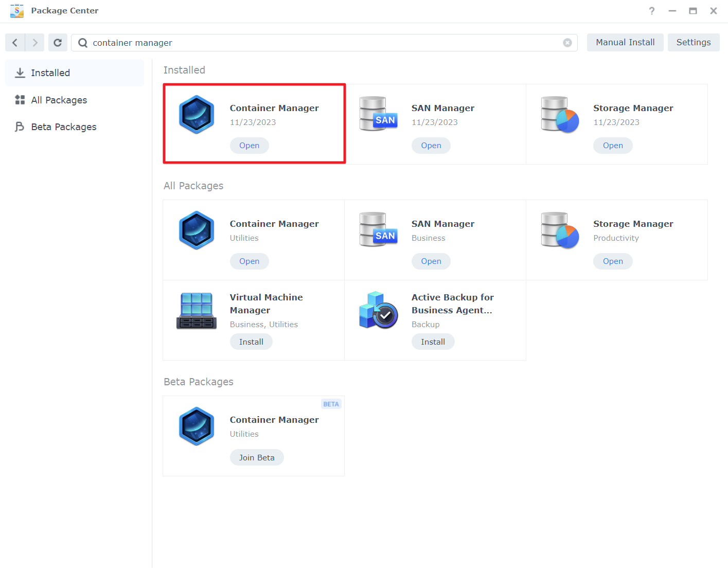
Task: Click the All Packages grid icon
Action: click(x=20, y=100)
